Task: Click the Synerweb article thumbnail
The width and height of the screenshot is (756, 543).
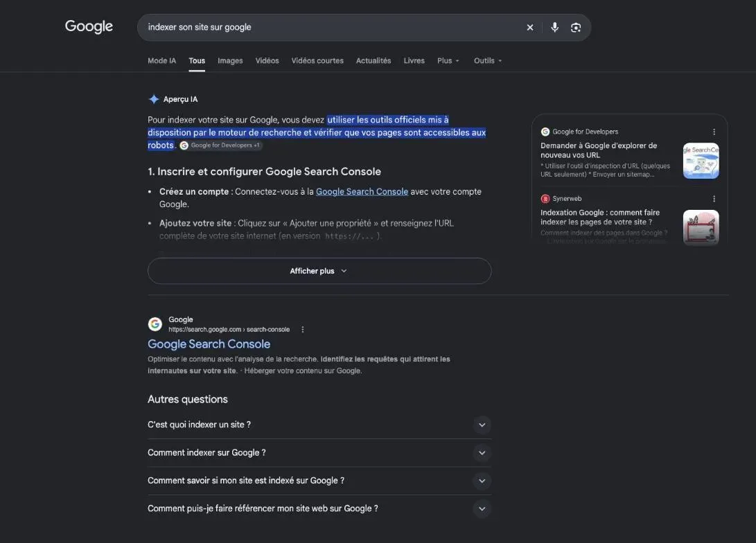Action: point(701,227)
